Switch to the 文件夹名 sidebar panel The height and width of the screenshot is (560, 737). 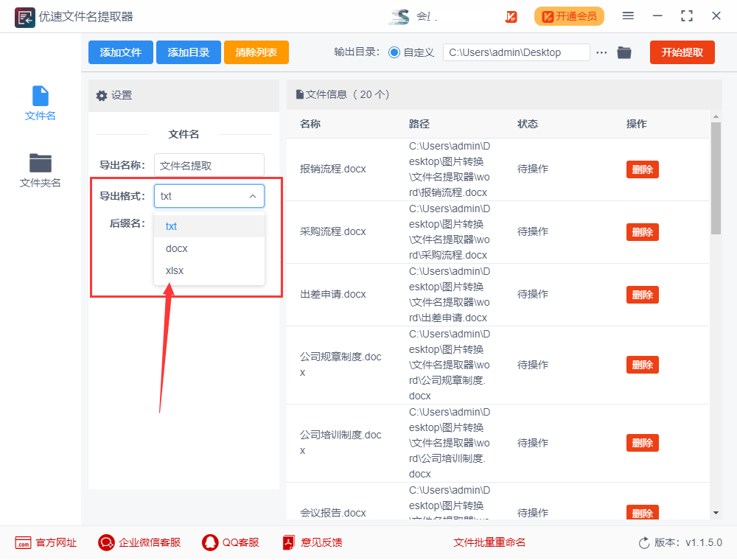[40, 170]
